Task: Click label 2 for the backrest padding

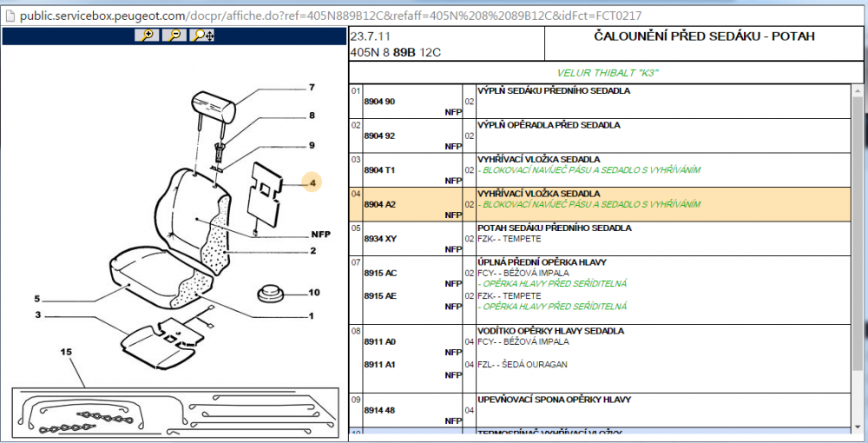Action: click(312, 251)
